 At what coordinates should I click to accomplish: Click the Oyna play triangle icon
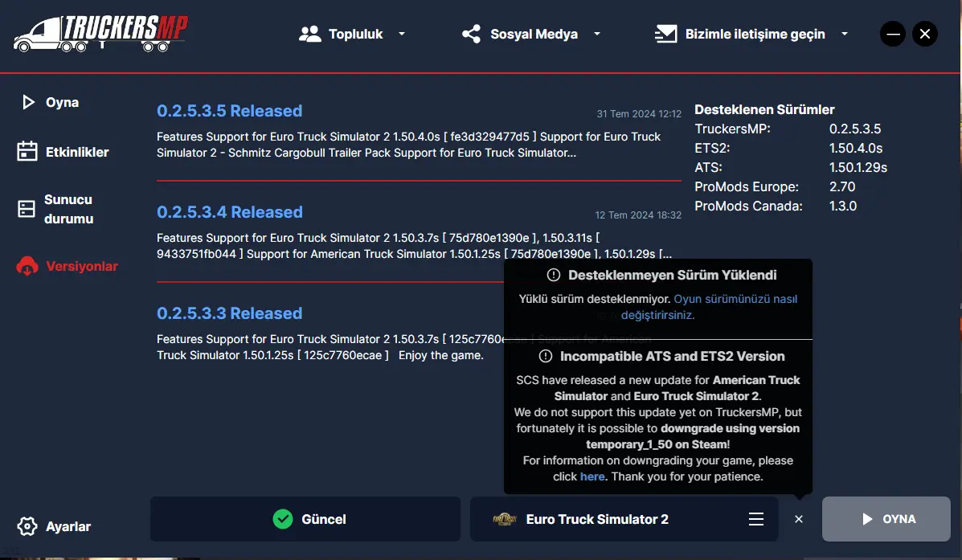click(28, 102)
